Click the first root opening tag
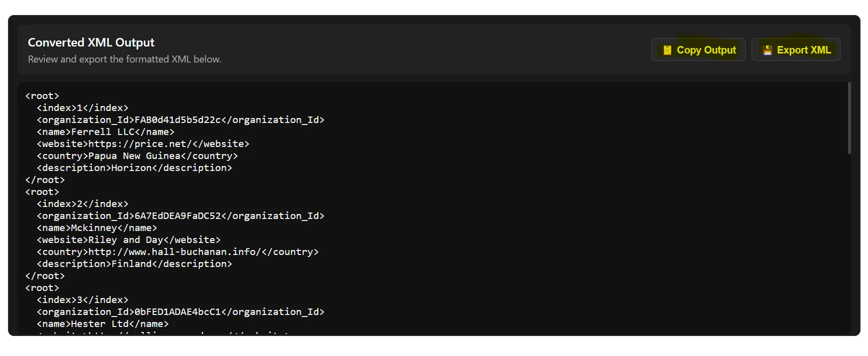 [x=42, y=95]
